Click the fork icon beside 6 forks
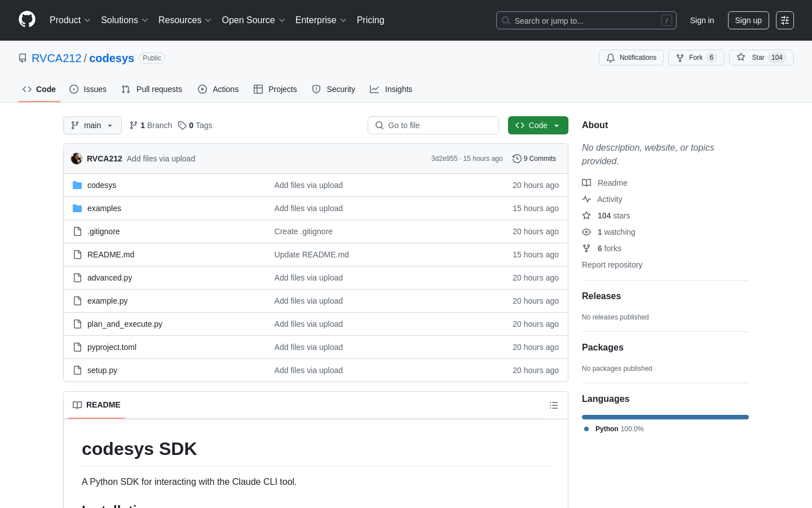 point(586,248)
